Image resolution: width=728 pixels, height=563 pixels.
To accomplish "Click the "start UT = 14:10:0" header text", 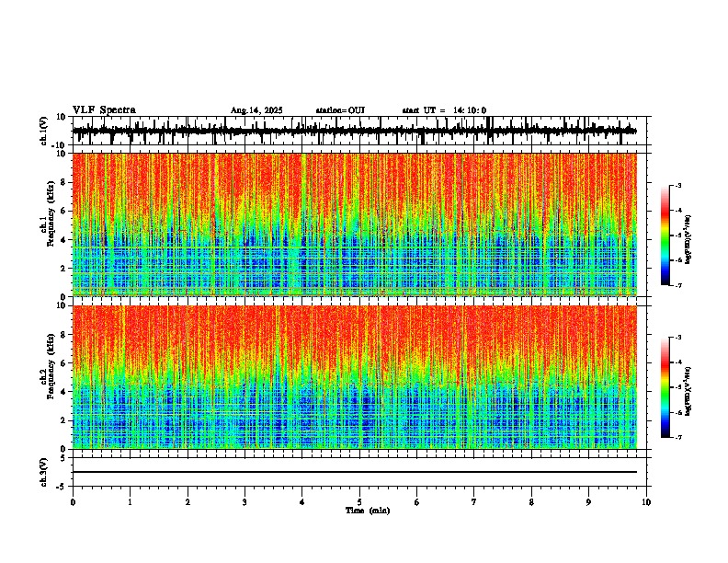I will [x=444, y=110].
